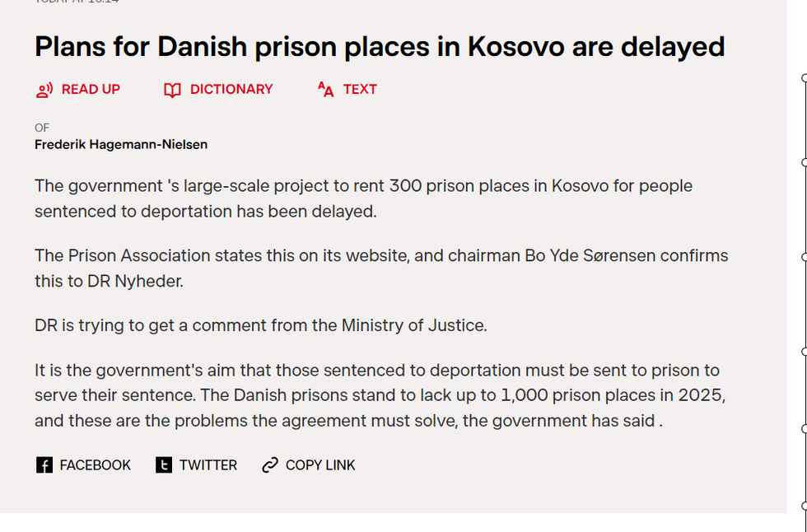Click the headline about Danish prison places
807x532 pixels.
tap(380, 47)
